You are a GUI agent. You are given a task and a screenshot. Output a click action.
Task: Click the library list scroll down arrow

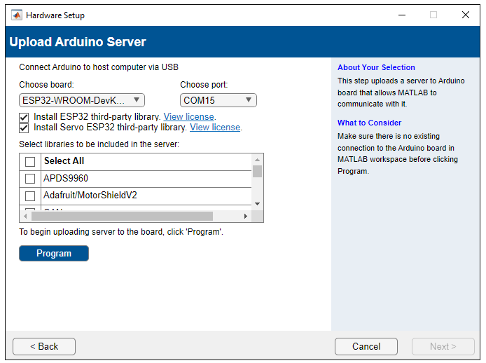(x=257, y=203)
